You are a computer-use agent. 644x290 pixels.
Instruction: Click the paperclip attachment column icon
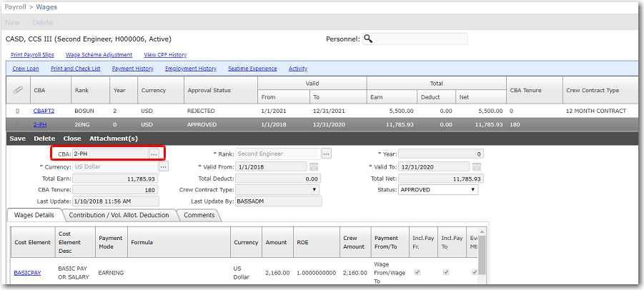(17, 91)
